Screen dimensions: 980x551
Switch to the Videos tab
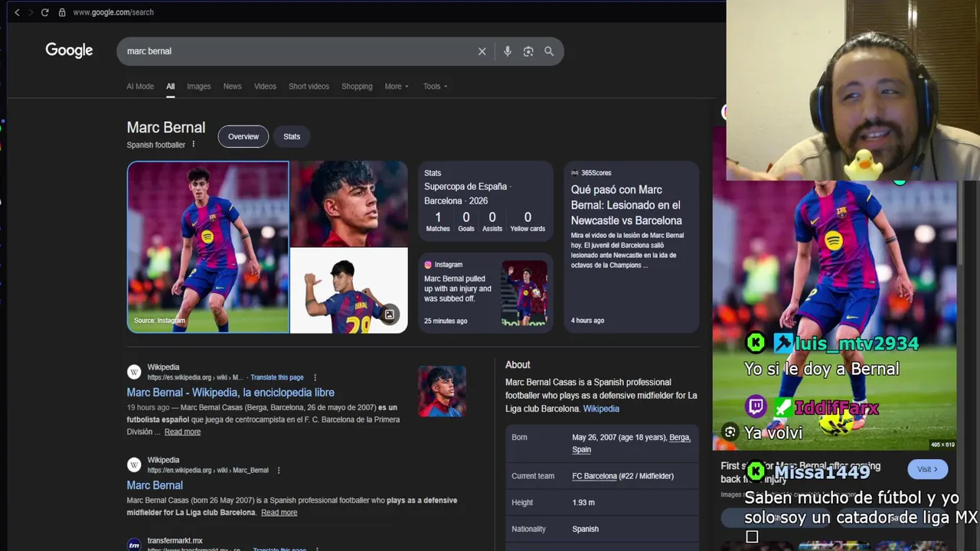[x=265, y=86]
